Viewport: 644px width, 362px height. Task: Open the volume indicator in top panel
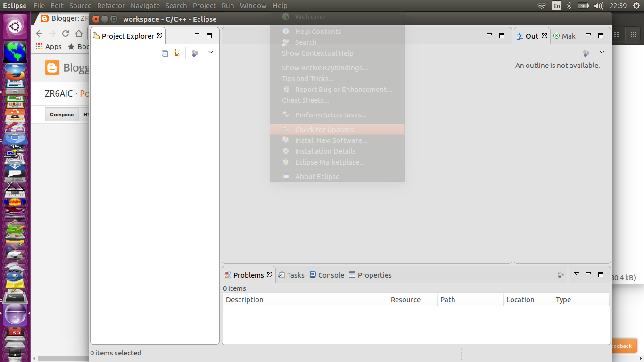tap(599, 6)
